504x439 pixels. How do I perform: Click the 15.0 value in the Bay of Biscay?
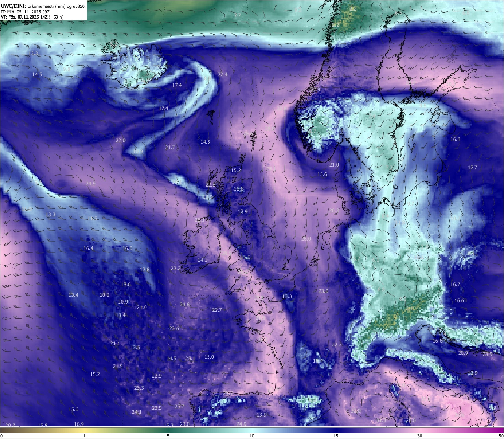point(209,357)
